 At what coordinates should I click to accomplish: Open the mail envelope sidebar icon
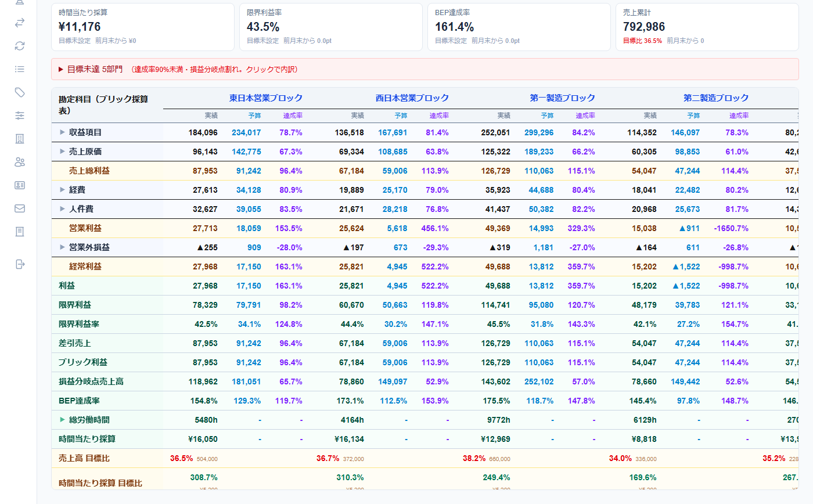[x=20, y=208]
